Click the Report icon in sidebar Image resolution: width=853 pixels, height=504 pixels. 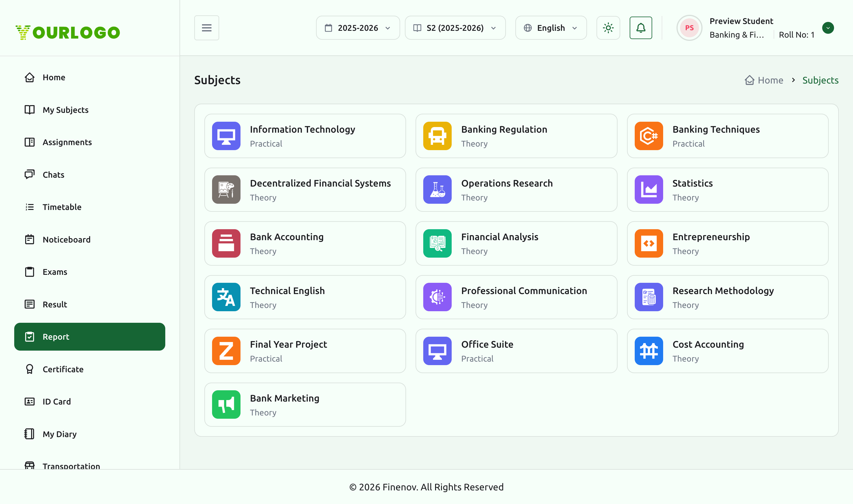click(30, 337)
